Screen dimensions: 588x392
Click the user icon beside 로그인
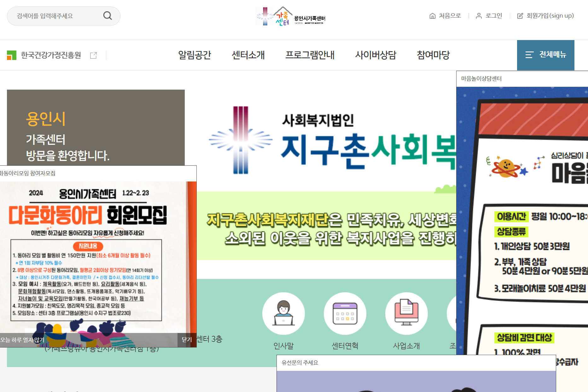(479, 16)
